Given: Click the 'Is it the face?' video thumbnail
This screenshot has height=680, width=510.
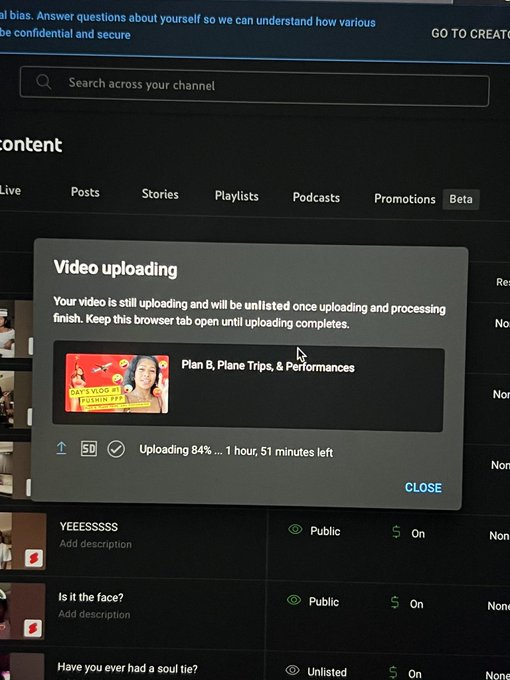Looking at the screenshot, I should [x=22, y=611].
